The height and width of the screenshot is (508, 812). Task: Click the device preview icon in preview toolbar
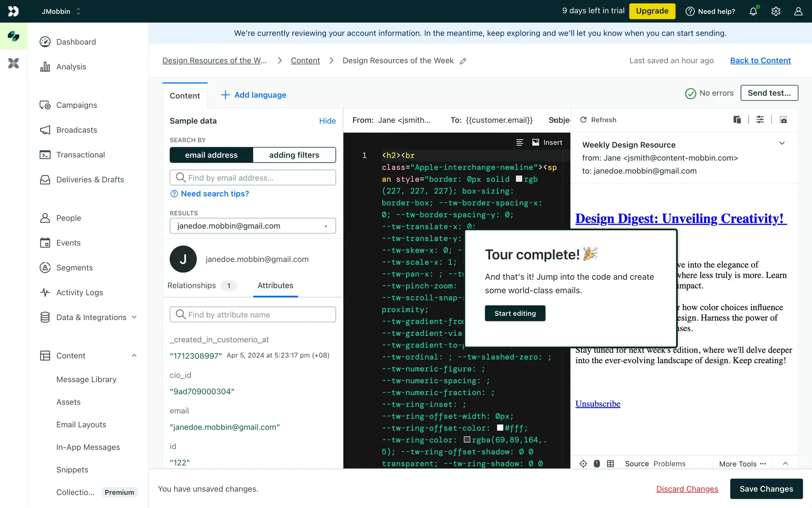(737, 120)
